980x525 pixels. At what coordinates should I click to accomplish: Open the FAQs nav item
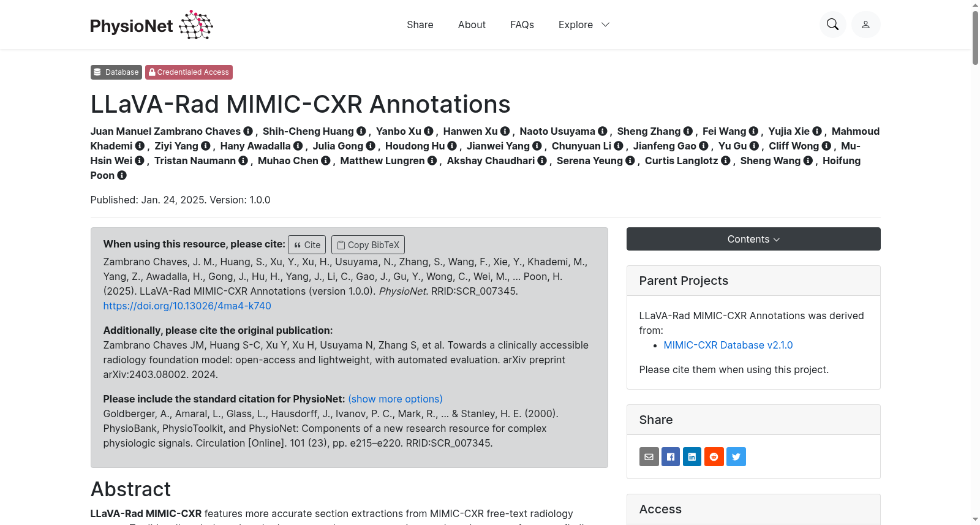(522, 25)
